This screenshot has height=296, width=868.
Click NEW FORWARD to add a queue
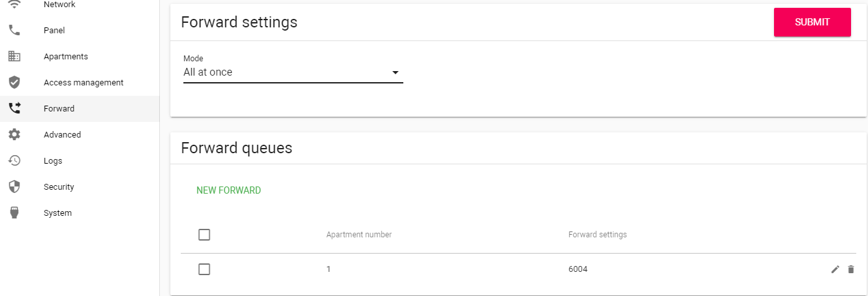pos(228,190)
